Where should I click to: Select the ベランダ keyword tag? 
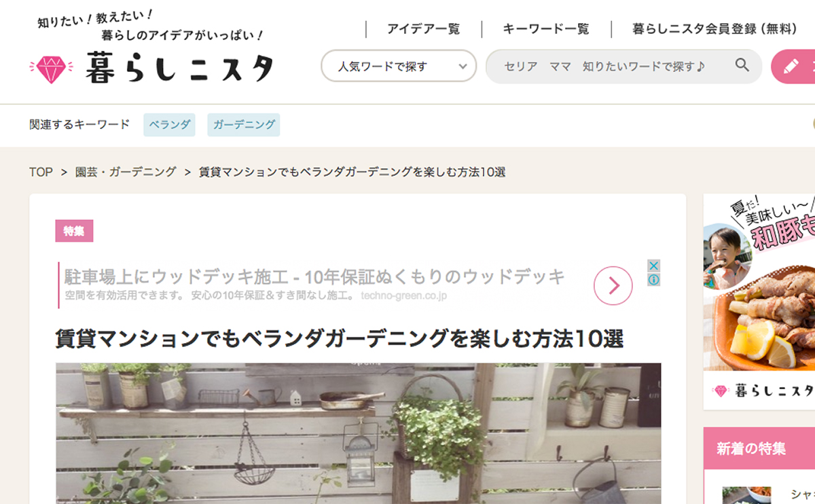(169, 125)
